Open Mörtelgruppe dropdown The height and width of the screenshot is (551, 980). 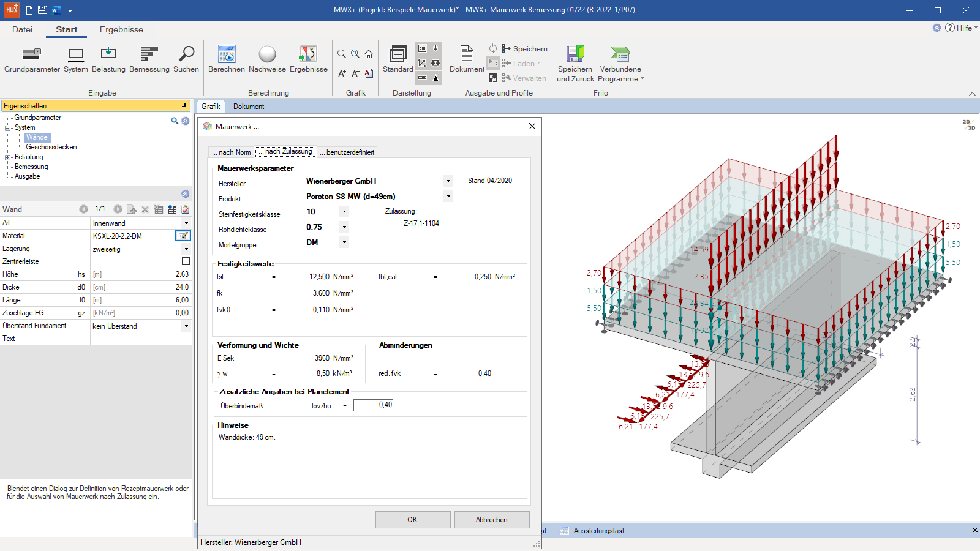click(x=344, y=242)
